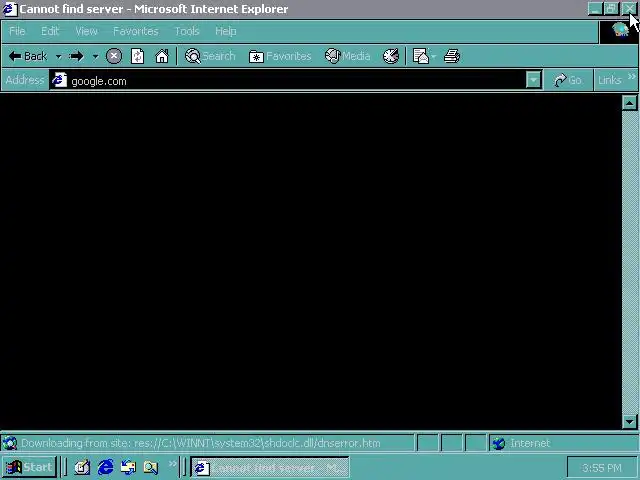Stop page loading with the Stop icon
640x480 pixels.
(x=114, y=56)
